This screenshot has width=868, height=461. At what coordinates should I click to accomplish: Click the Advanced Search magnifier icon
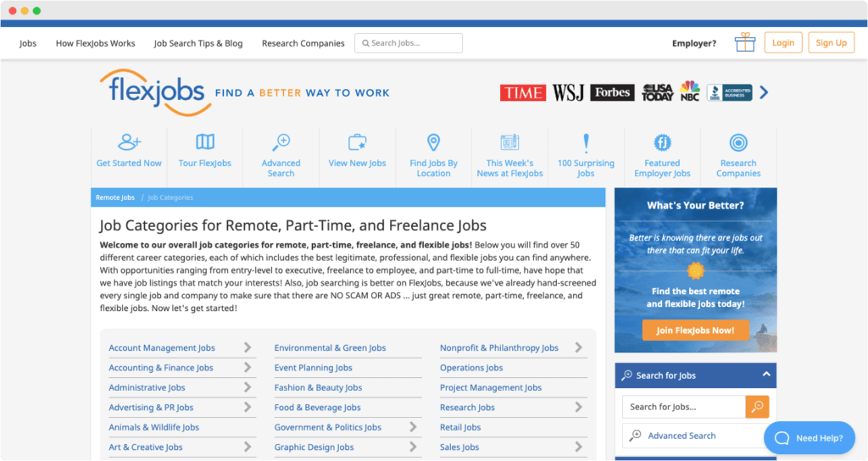[x=281, y=142]
